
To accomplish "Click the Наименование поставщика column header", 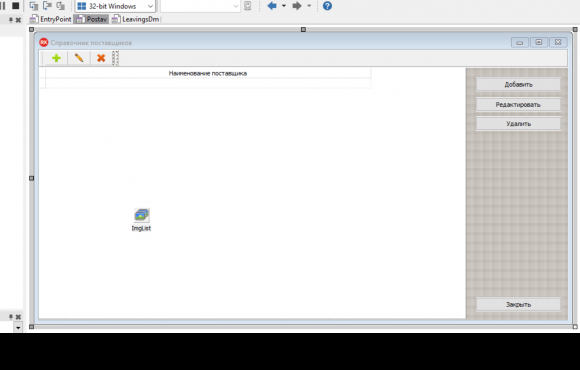I will (x=208, y=73).
